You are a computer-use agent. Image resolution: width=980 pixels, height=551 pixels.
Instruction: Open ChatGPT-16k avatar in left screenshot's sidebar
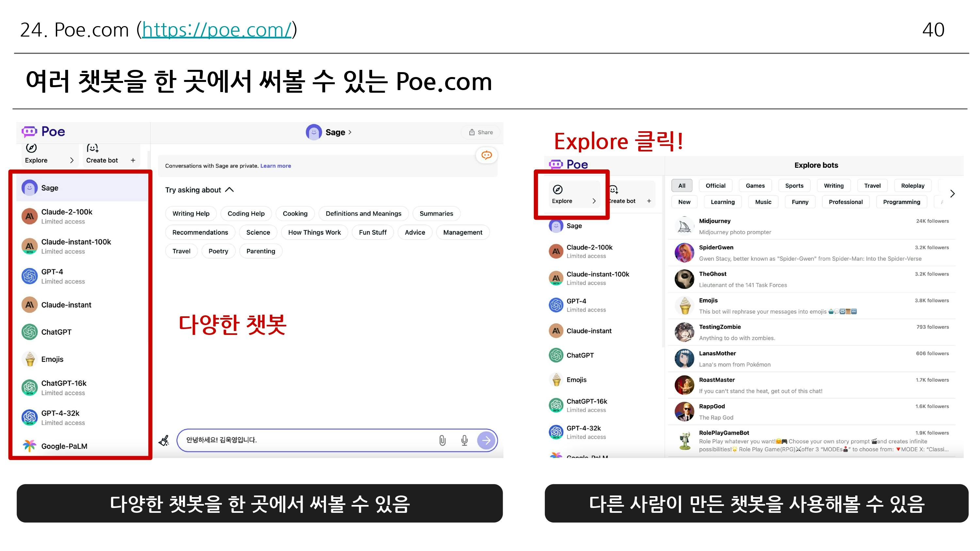29,387
